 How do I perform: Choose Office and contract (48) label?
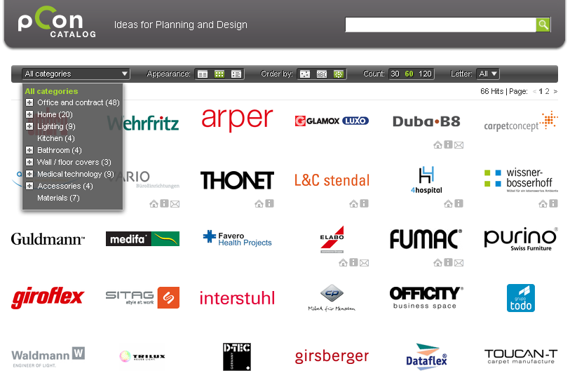point(79,102)
